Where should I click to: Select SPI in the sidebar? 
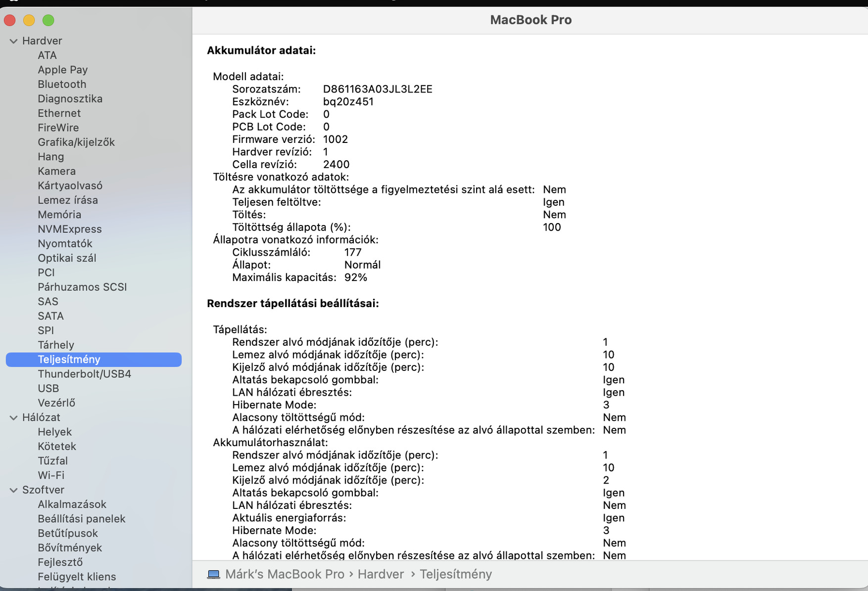click(46, 330)
